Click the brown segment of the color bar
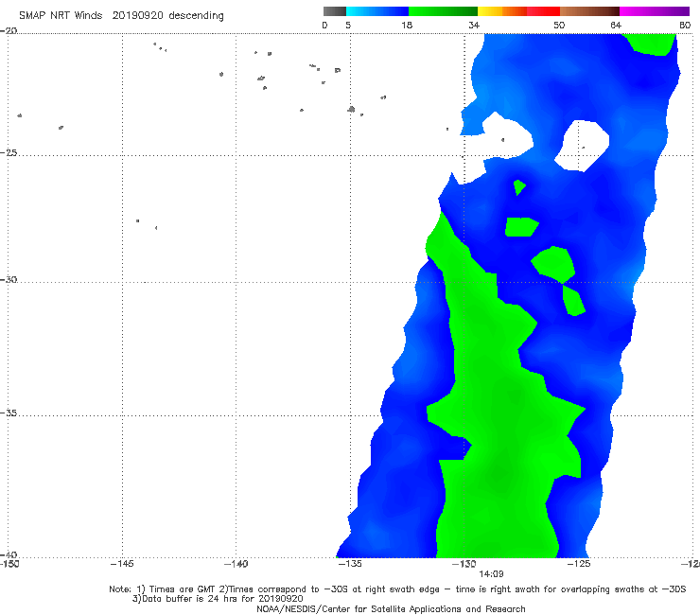Image resolution: width=700 pixels, height=615 pixels. click(x=589, y=11)
